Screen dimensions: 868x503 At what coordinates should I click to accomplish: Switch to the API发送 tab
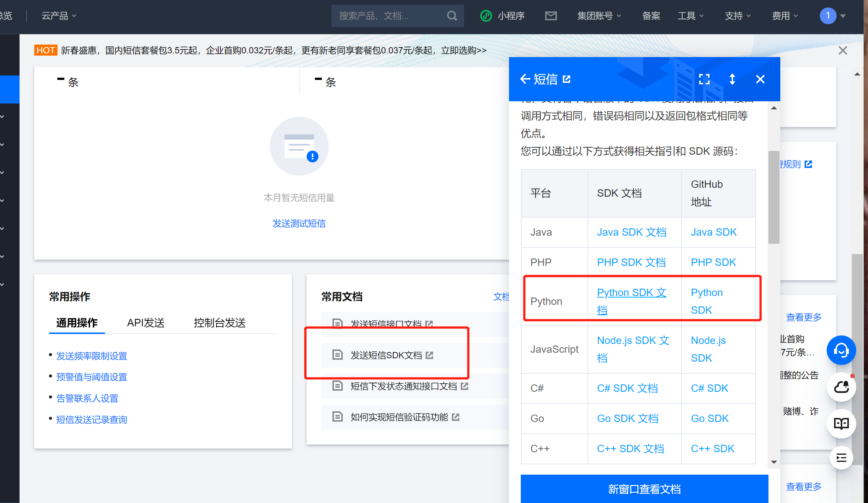pos(146,323)
